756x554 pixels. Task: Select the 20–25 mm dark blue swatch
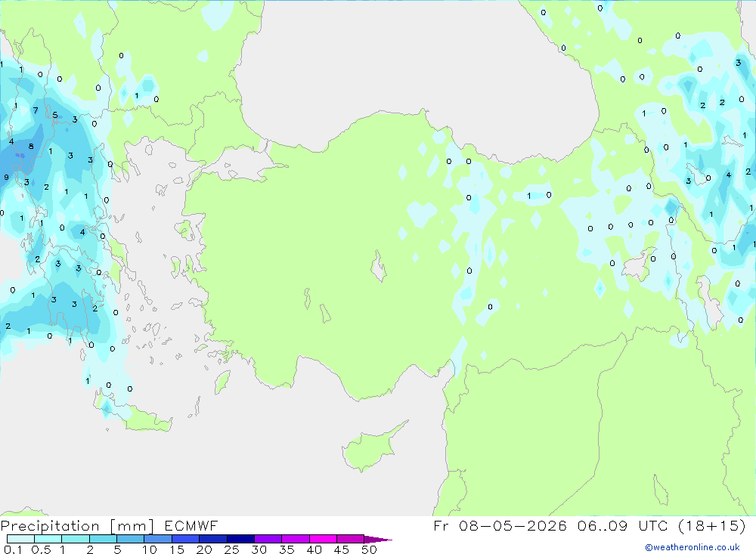point(213,539)
